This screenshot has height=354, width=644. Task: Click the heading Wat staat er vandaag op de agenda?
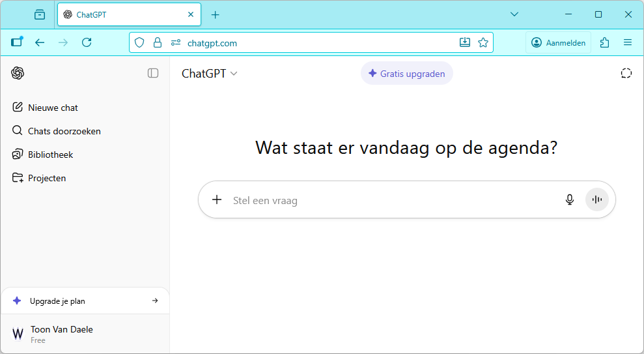pos(406,147)
